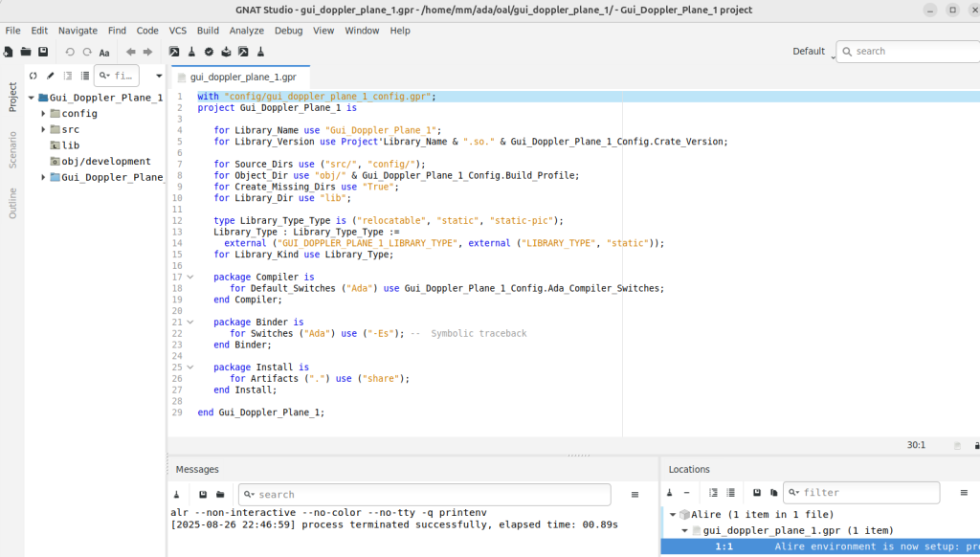Click the small file icon in editor status bar

957,446
